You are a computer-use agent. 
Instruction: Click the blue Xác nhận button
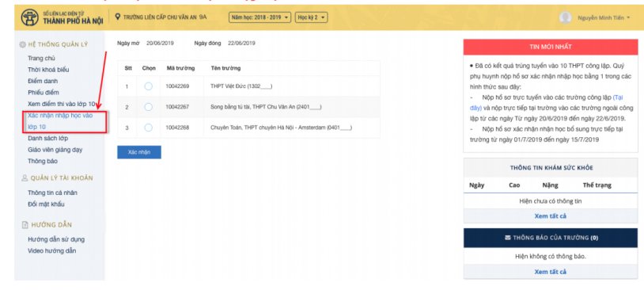coord(139,152)
